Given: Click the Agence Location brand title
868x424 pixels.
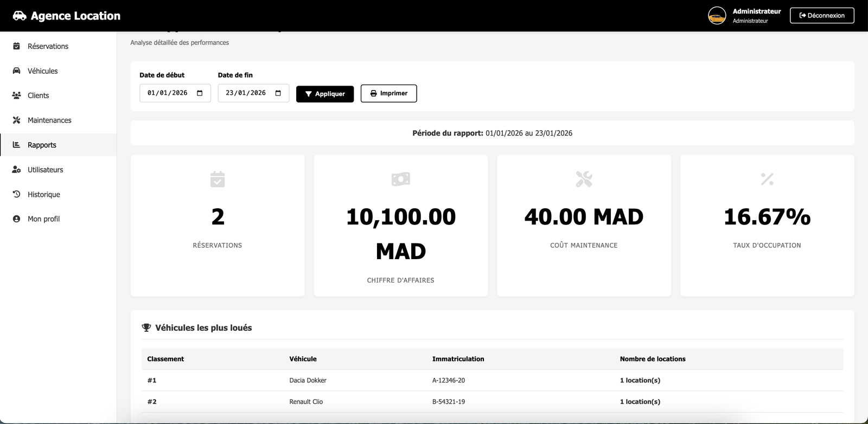Looking at the screenshot, I should [75, 16].
